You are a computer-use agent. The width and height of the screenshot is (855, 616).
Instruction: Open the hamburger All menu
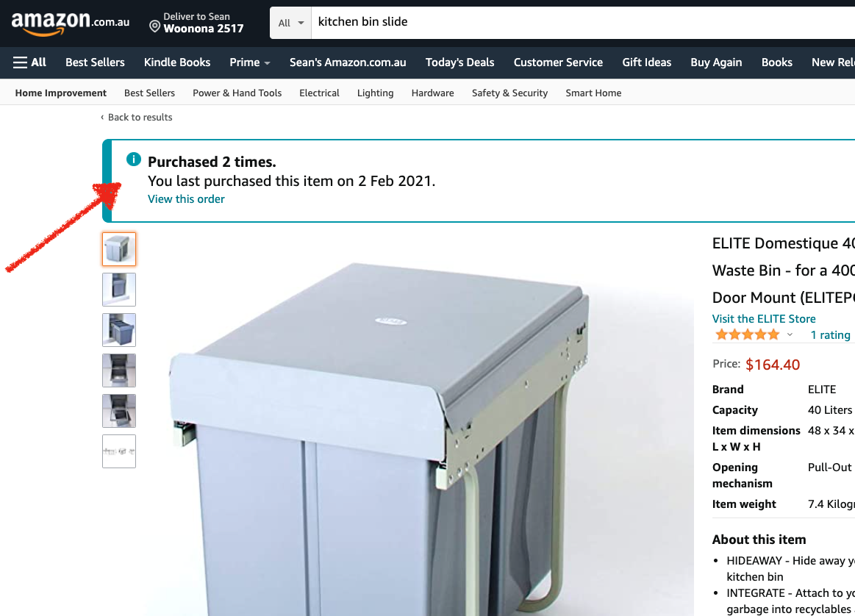tap(29, 62)
